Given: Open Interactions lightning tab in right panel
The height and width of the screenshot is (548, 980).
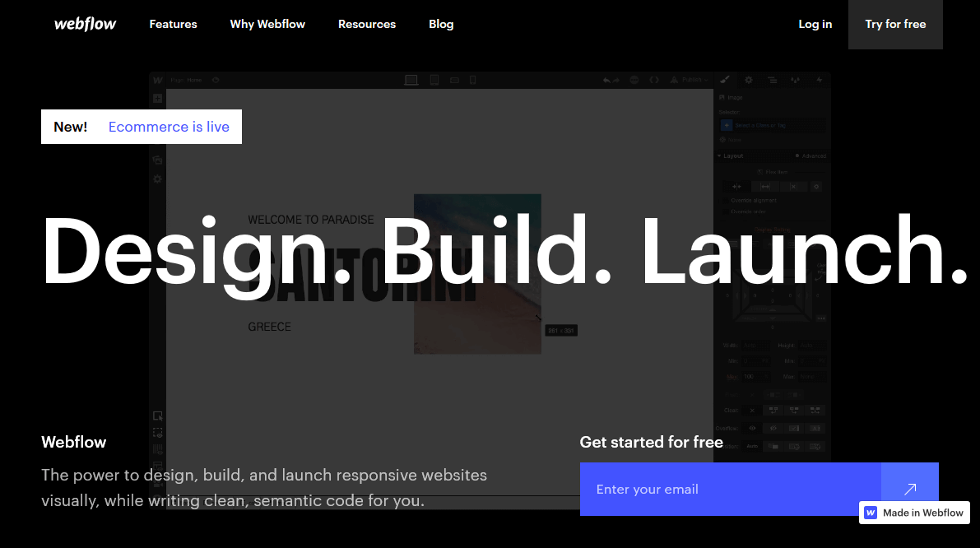Looking at the screenshot, I should pos(820,80).
